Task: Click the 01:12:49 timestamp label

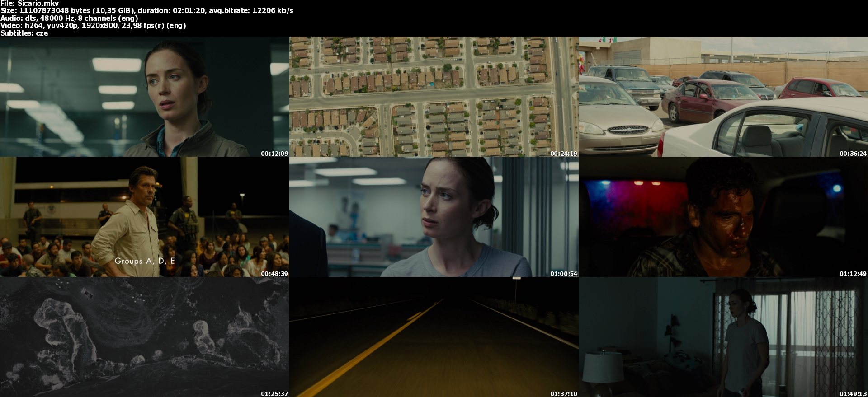Action: tap(853, 274)
